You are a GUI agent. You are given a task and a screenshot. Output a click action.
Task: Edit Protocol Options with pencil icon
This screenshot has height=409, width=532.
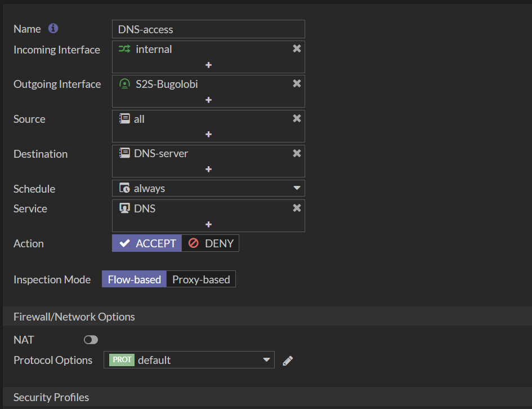pos(288,361)
